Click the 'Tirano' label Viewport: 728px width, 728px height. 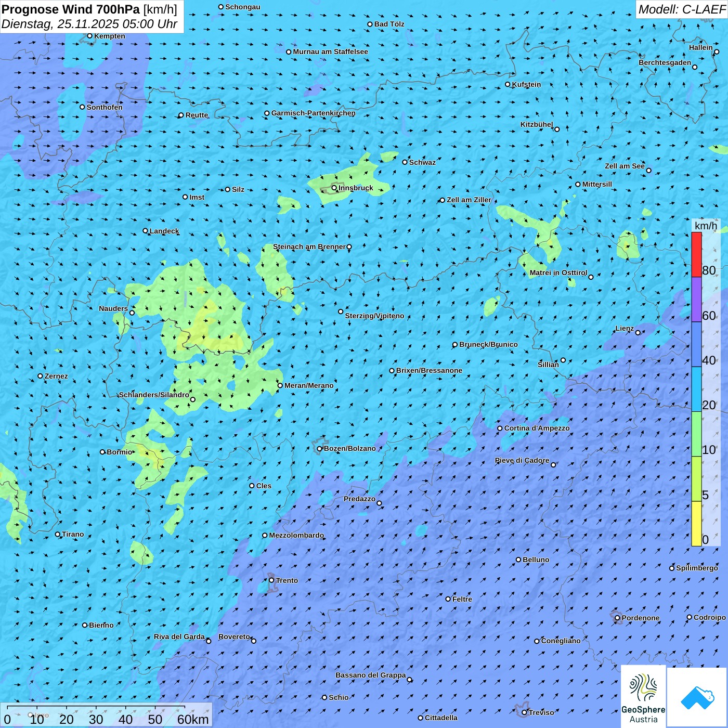pyautogui.click(x=73, y=534)
